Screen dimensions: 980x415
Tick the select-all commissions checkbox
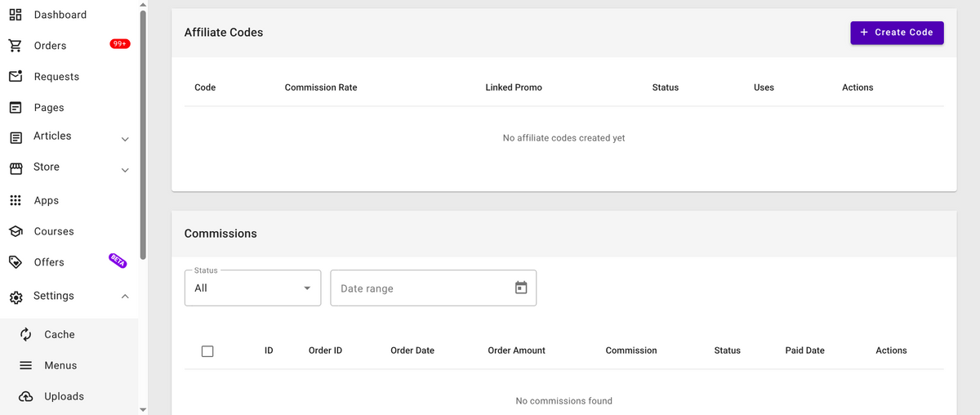click(207, 351)
